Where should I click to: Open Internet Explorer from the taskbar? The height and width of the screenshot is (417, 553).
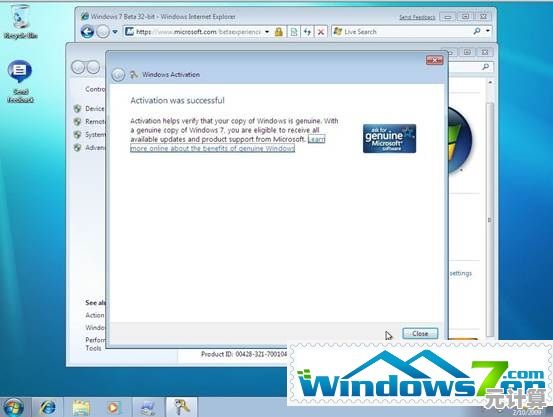click(48, 407)
